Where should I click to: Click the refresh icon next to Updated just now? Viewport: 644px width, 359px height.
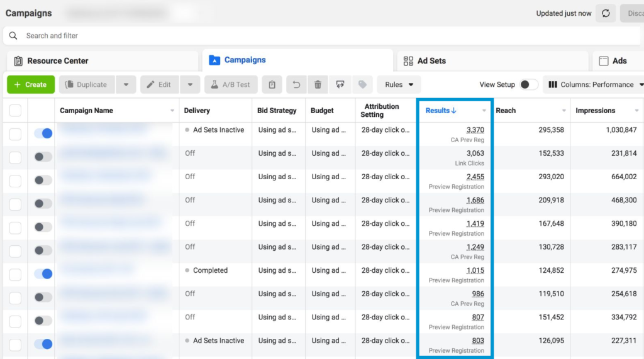(x=606, y=13)
